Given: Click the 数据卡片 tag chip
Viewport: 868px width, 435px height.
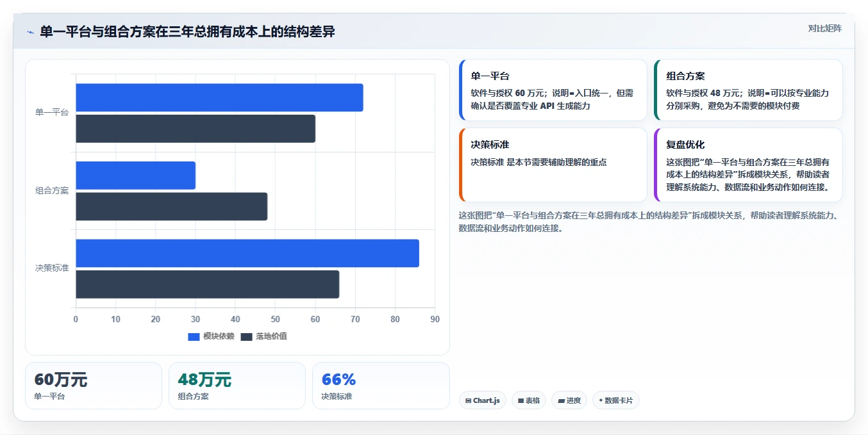Looking at the screenshot, I should (616, 400).
